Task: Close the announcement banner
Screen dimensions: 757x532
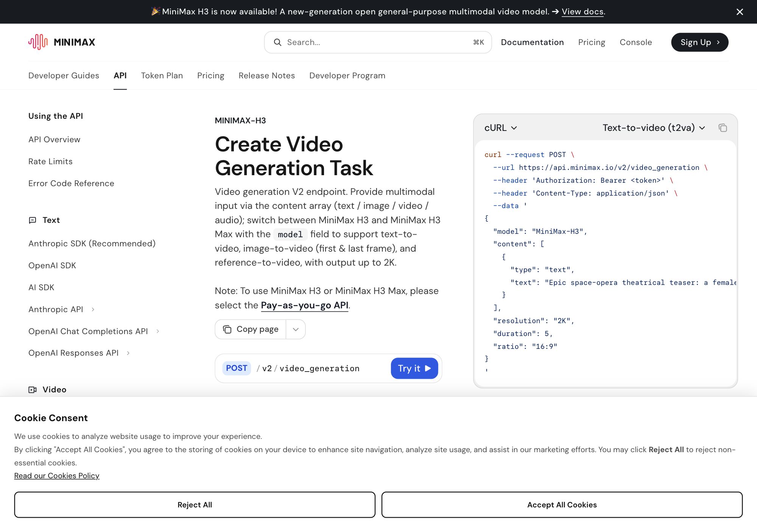Action: pyautogui.click(x=740, y=12)
